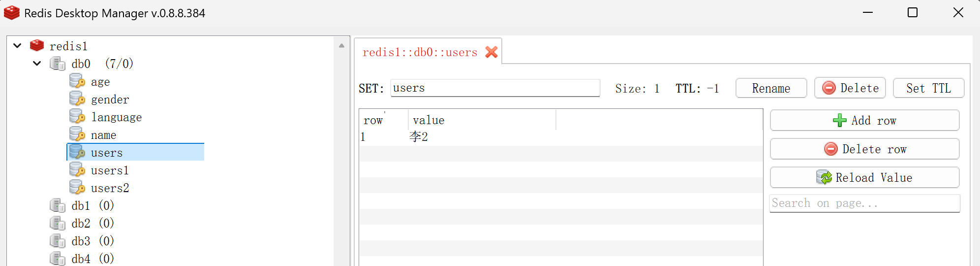Select the gender key in the tree

point(110,100)
